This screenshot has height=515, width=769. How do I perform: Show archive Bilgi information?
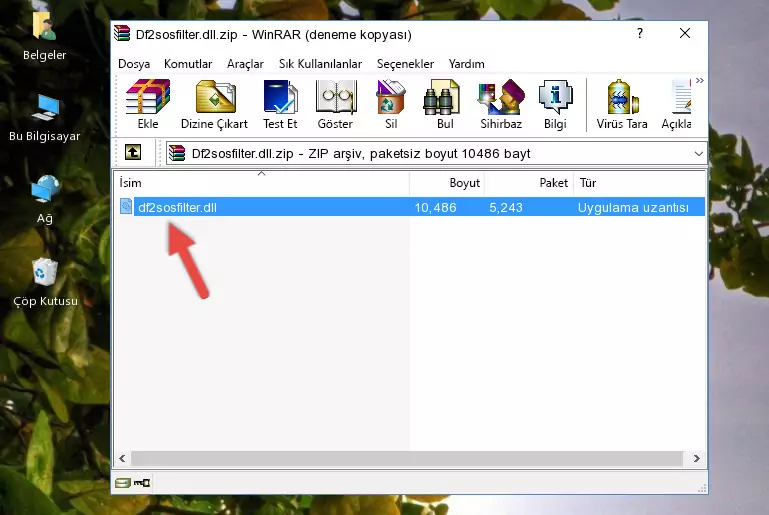(555, 104)
